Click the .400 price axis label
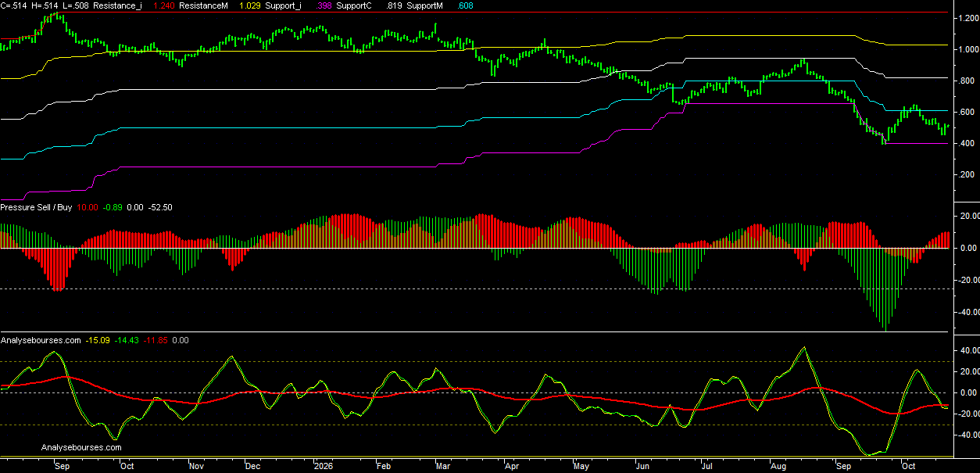The image size is (980, 473). [968, 143]
